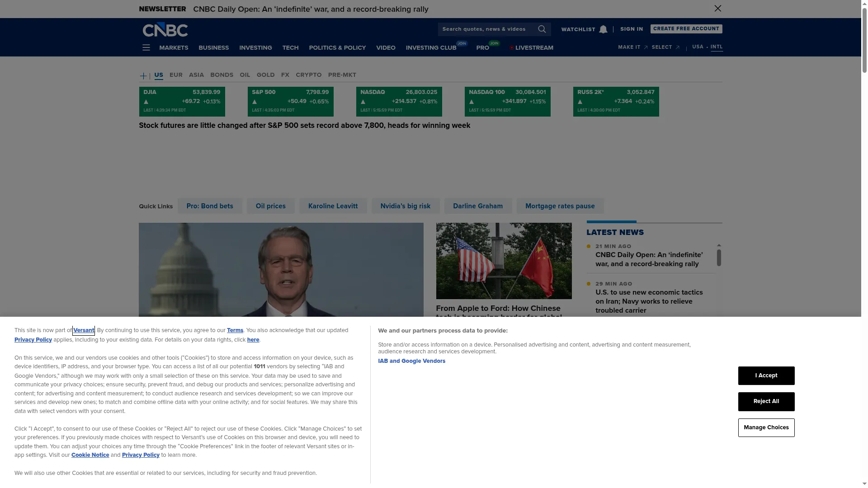
Task: Open the Tech menu
Action: coord(290,48)
